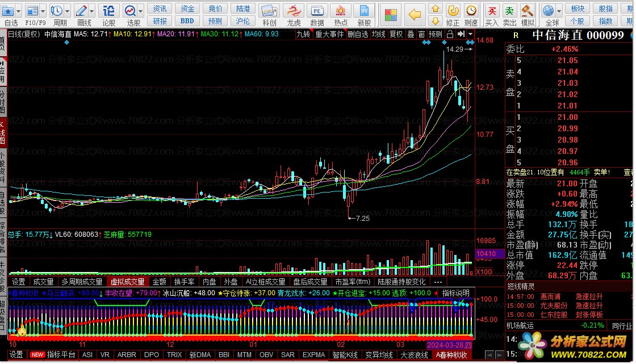Toggle 窗 multi-window mode
This screenshot has width=636, height=364.
point(422,35)
